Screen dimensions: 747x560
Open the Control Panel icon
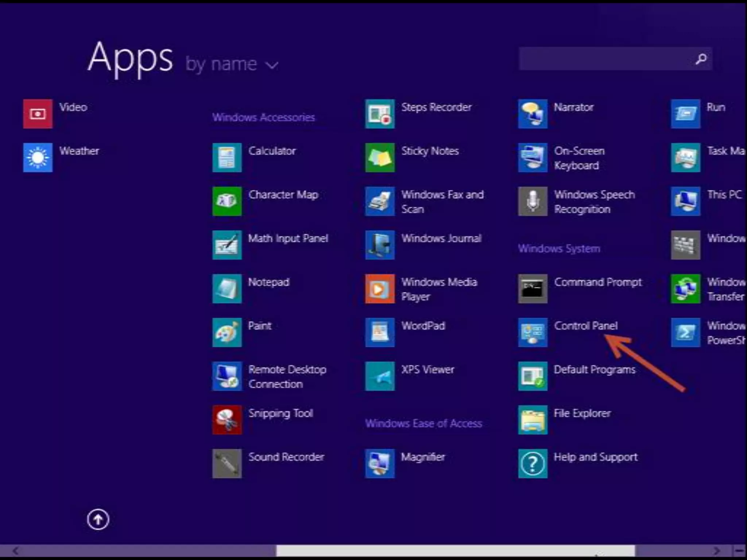(533, 332)
